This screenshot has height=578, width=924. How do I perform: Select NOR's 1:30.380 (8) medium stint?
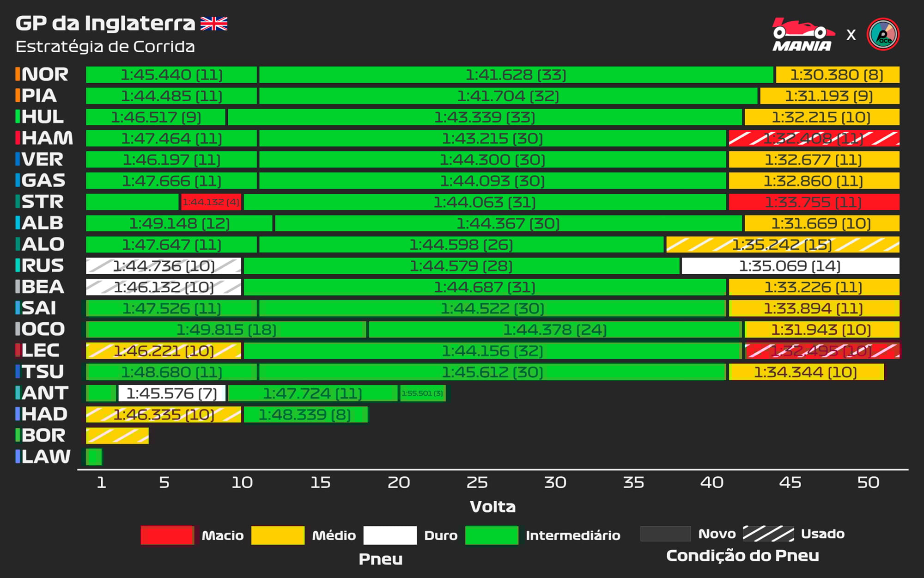pos(837,74)
